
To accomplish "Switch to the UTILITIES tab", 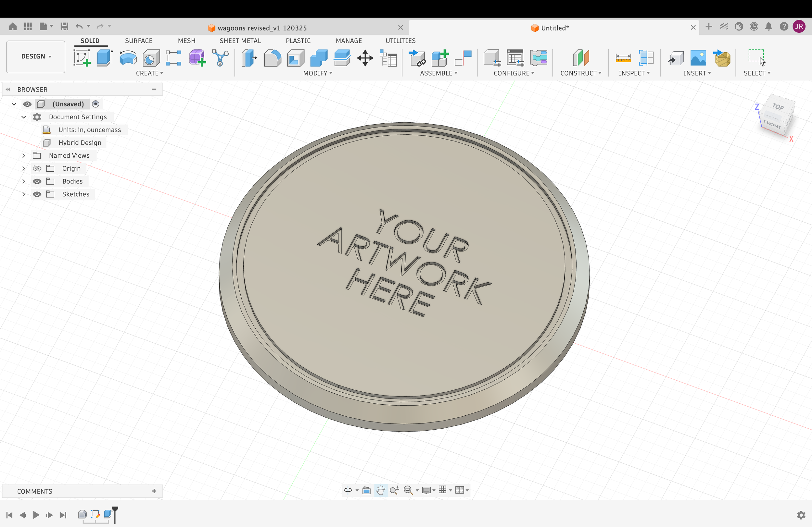I will coord(400,41).
